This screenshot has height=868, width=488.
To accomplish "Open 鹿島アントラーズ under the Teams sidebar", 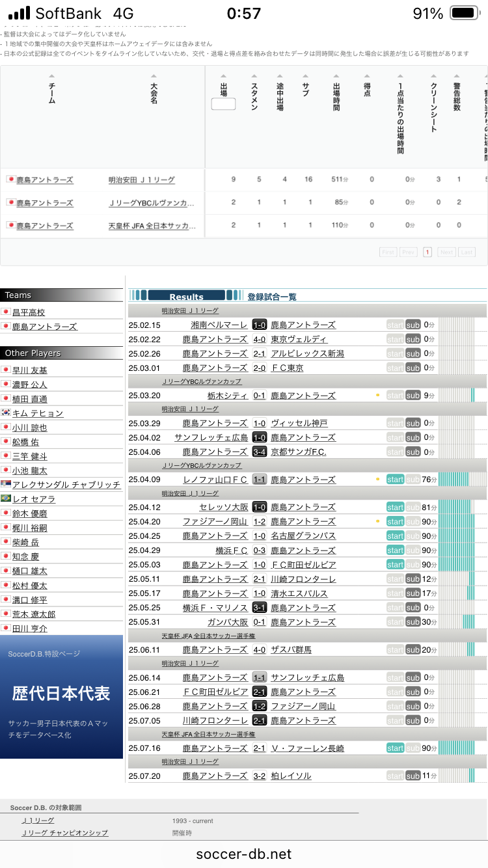I will pyautogui.click(x=44, y=327).
